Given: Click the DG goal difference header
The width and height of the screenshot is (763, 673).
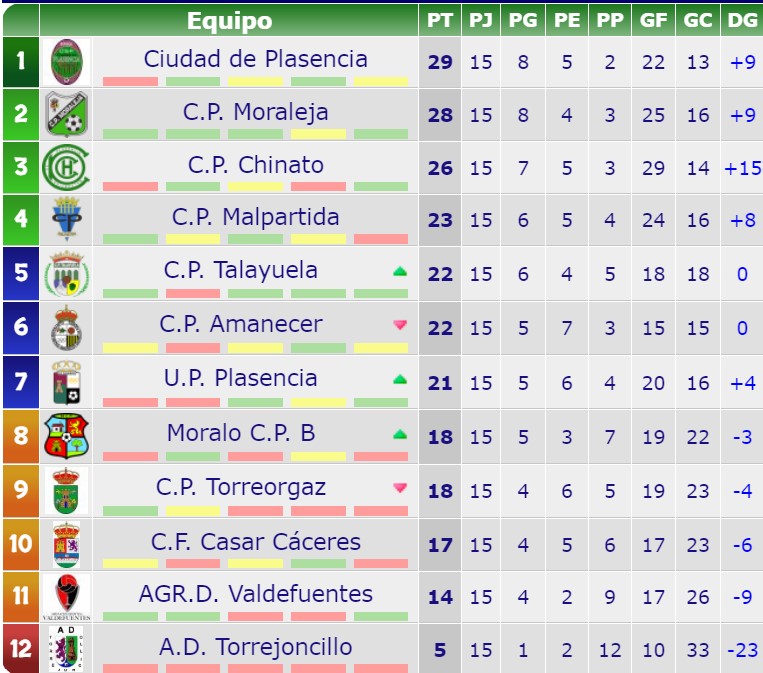Looking at the screenshot, I should 742,20.
